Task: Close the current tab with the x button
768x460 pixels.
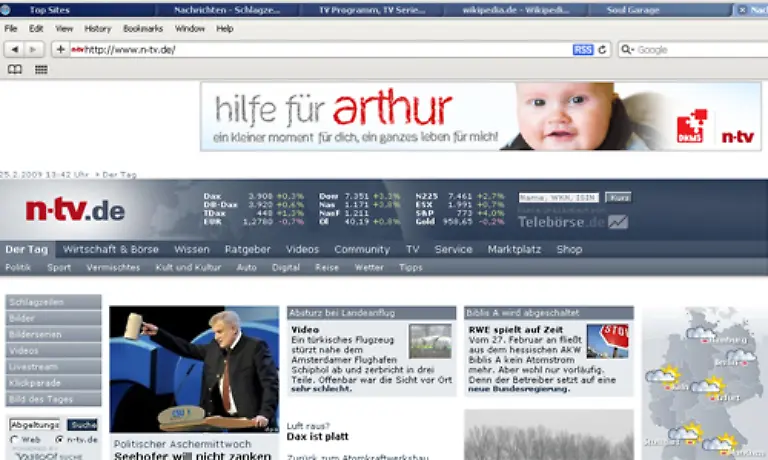Action: point(742,10)
